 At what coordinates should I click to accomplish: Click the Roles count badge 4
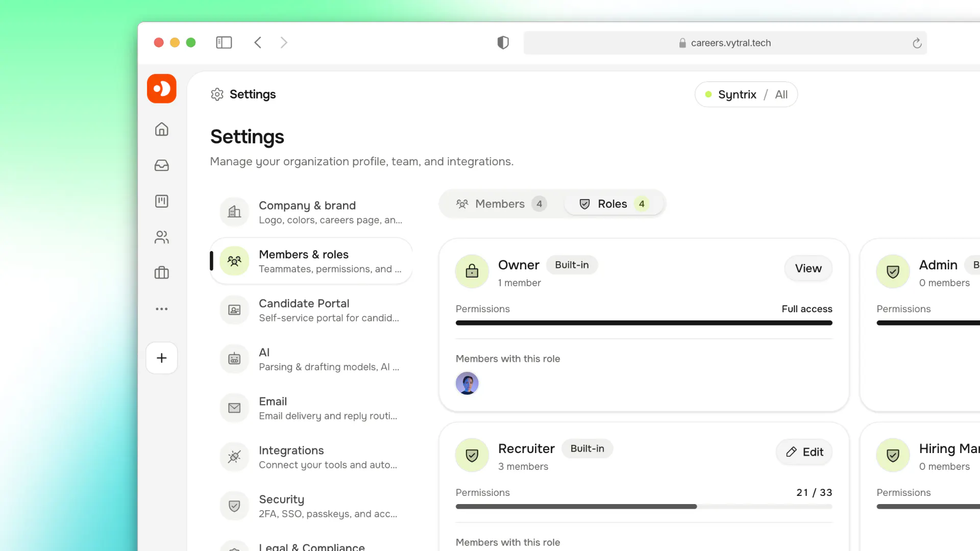pos(642,204)
